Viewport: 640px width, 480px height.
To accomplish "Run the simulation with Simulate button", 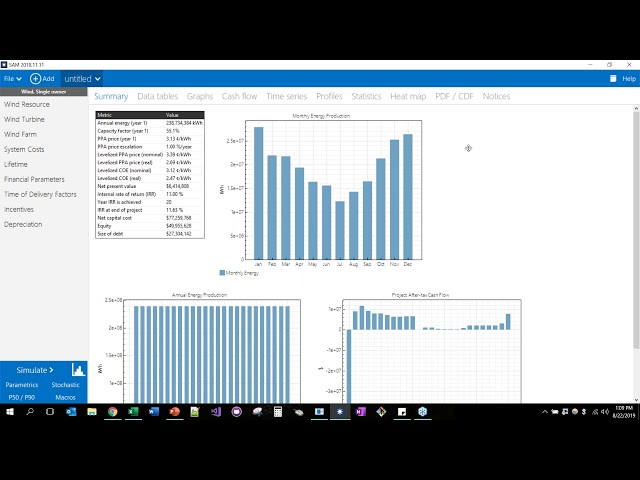I will pos(35,370).
